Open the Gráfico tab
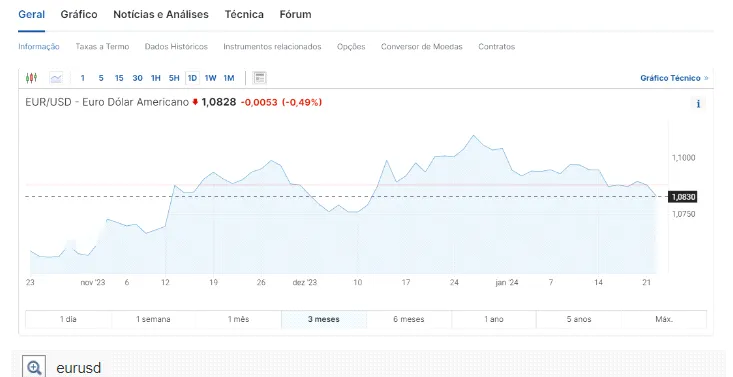733x377 pixels. pyautogui.click(x=79, y=14)
